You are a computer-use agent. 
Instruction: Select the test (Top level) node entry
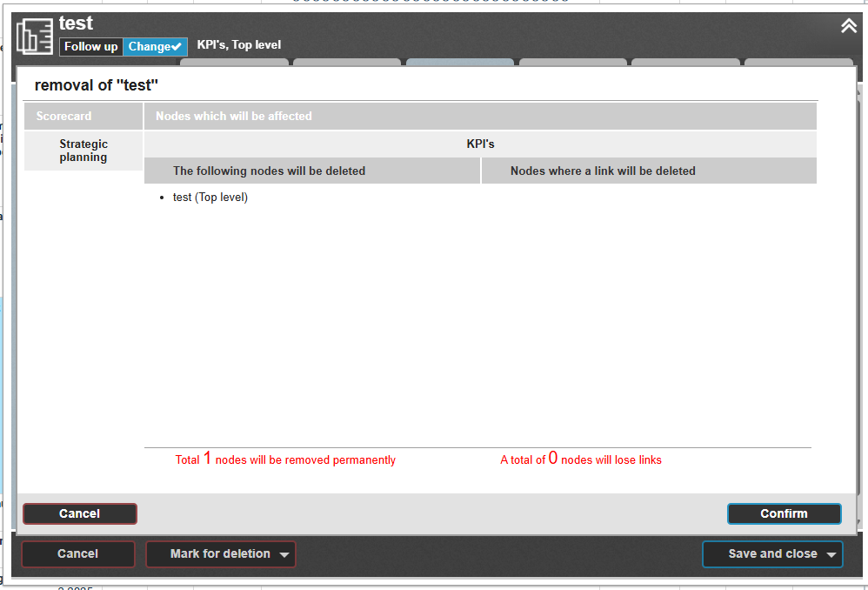[x=210, y=198]
